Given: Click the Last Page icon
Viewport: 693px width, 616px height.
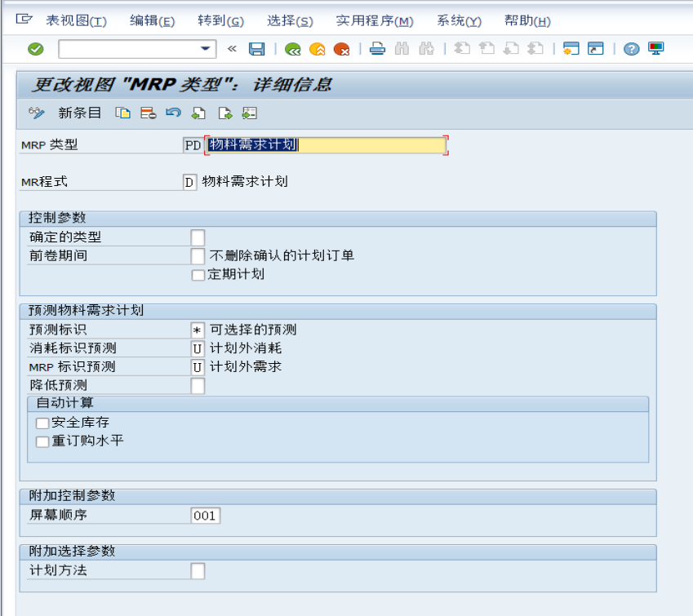Looking at the screenshot, I should click(535, 49).
